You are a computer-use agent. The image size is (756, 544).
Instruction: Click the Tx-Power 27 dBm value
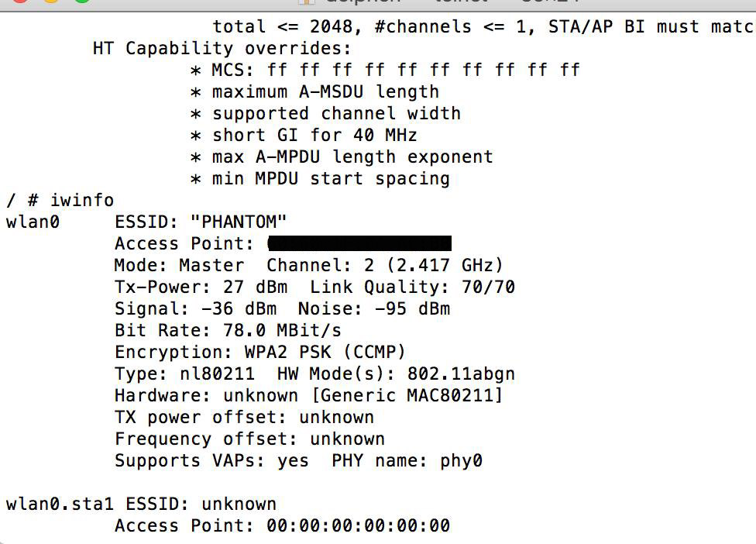point(255,287)
